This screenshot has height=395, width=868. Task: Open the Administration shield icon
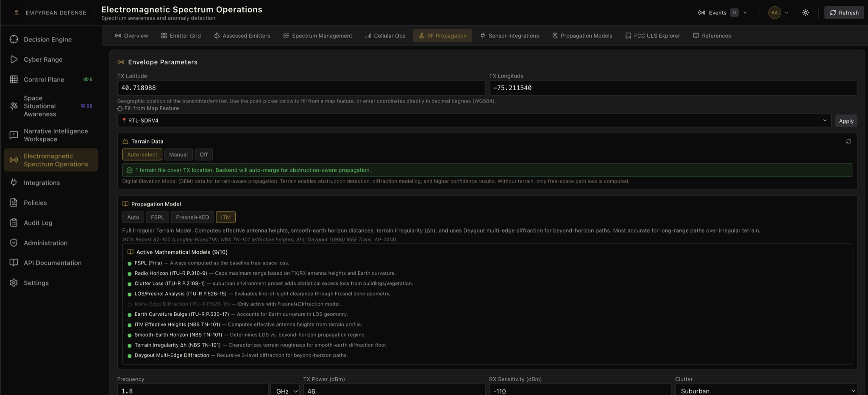pyautogui.click(x=14, y=243)
